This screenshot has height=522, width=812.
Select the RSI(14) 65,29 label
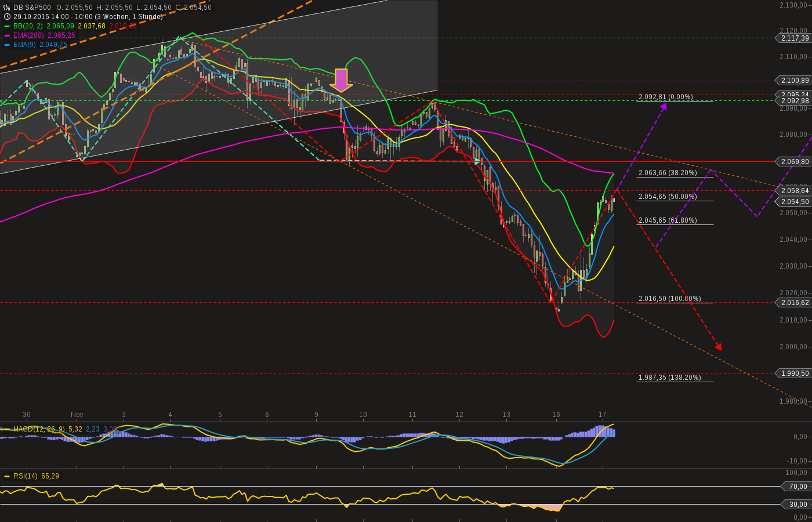pyautogui.click(x=36, y=476)
